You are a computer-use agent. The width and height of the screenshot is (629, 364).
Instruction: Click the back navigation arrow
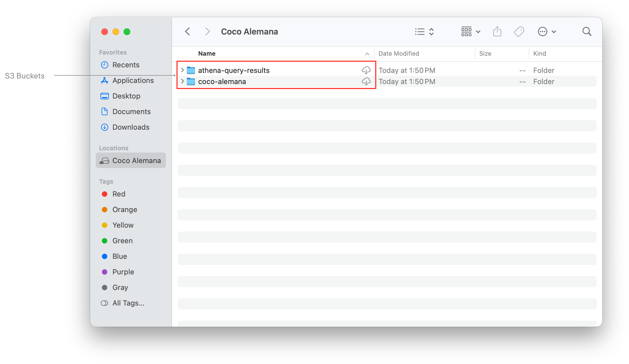188,31
